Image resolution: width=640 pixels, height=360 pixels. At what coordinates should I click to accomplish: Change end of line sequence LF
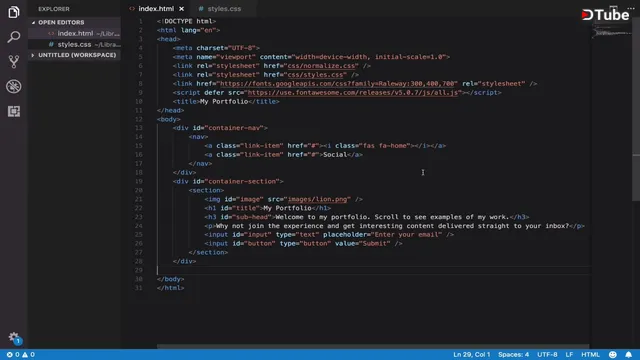click(569, 355)
